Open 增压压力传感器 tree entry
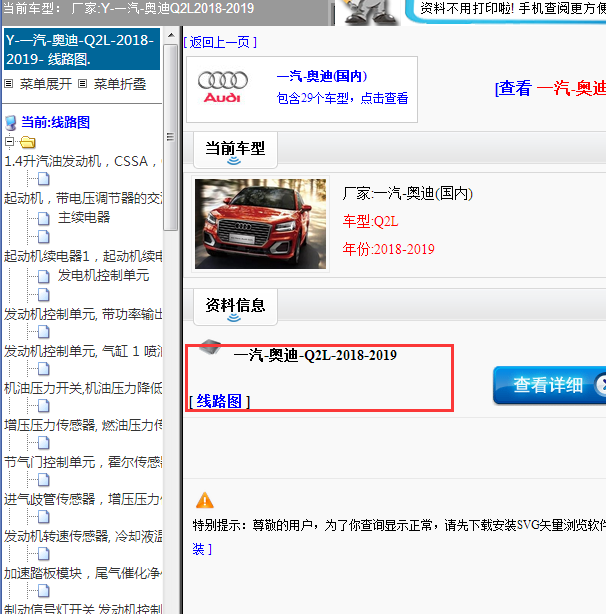This screenshot has width=606, height=614. [x=83, y=425]
